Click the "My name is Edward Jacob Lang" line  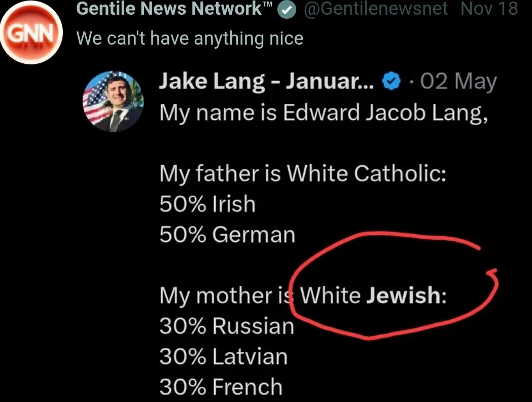[x=324, y=112]
